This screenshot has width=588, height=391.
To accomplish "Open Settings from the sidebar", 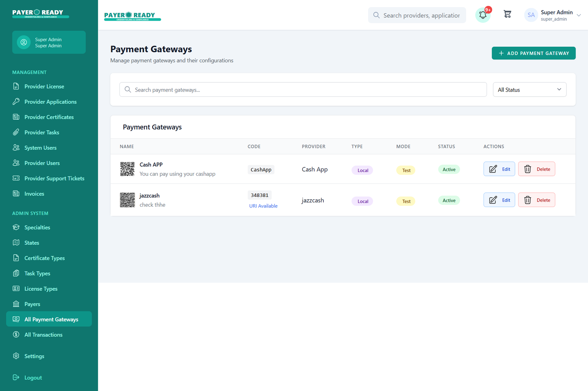I will coord(34,356).
